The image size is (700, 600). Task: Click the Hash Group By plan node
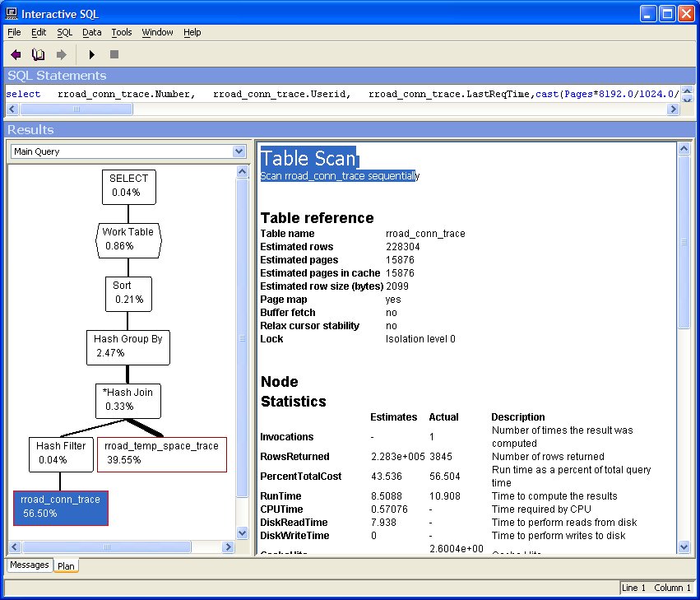point(127,347)
